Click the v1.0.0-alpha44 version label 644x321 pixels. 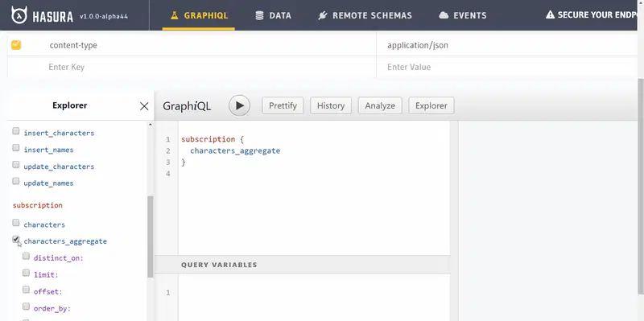[x=104, y=17]
